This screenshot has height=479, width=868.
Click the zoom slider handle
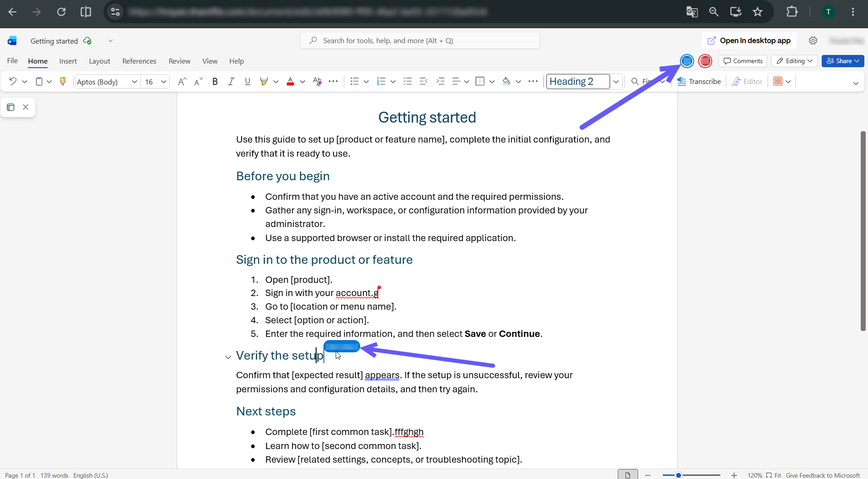679,475
